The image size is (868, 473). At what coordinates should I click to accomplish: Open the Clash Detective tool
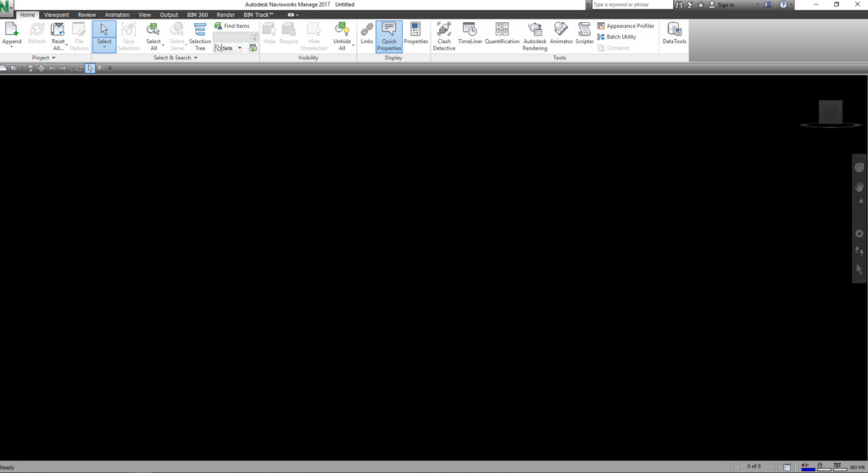click(x=444, y=31)
